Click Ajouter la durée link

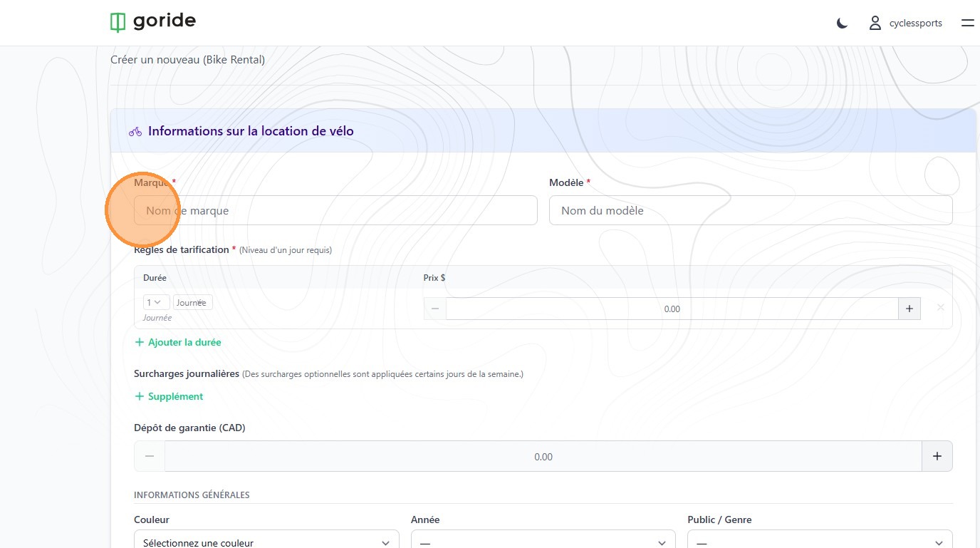click(178, 342)
